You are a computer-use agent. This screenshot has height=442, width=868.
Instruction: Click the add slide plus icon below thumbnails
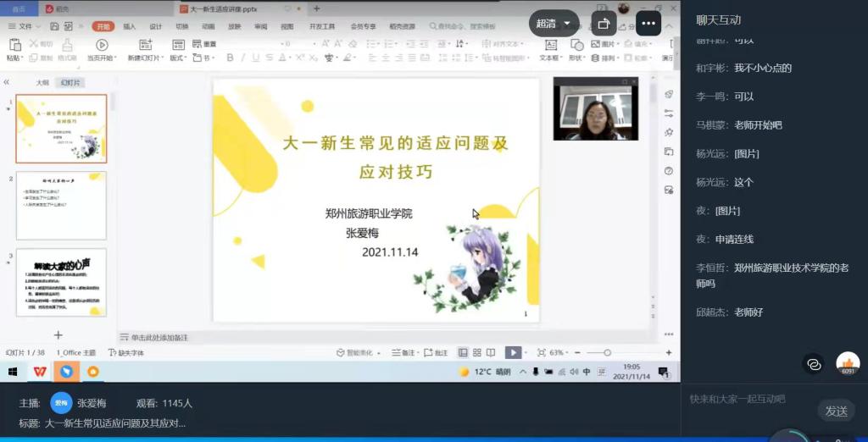tap(58, 335)
